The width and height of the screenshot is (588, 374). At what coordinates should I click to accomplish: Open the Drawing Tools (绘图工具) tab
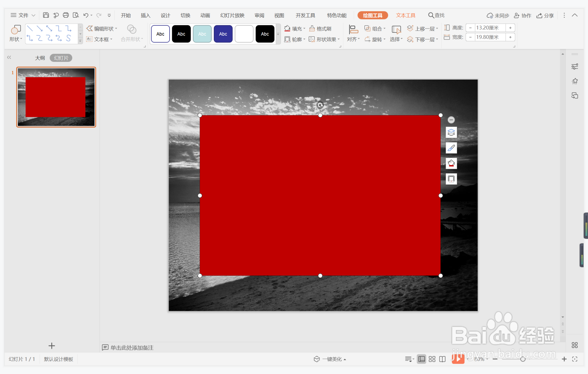(372, 15)
